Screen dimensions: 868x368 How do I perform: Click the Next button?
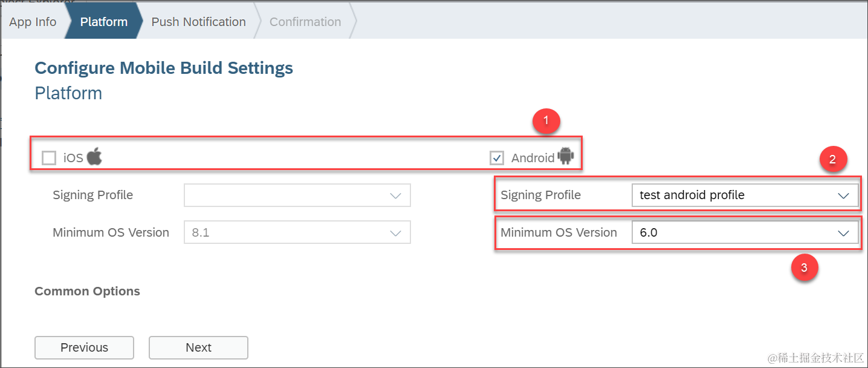coord(198,347)
